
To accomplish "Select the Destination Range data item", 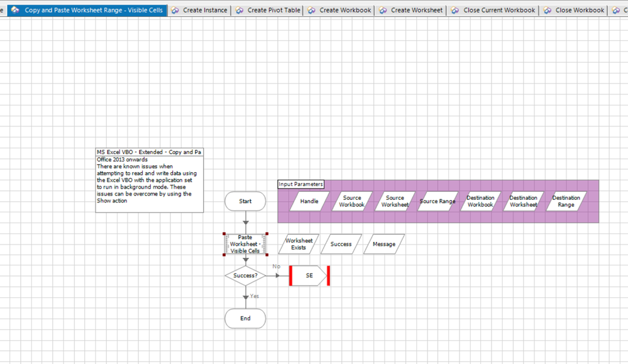I will (566, 201).
